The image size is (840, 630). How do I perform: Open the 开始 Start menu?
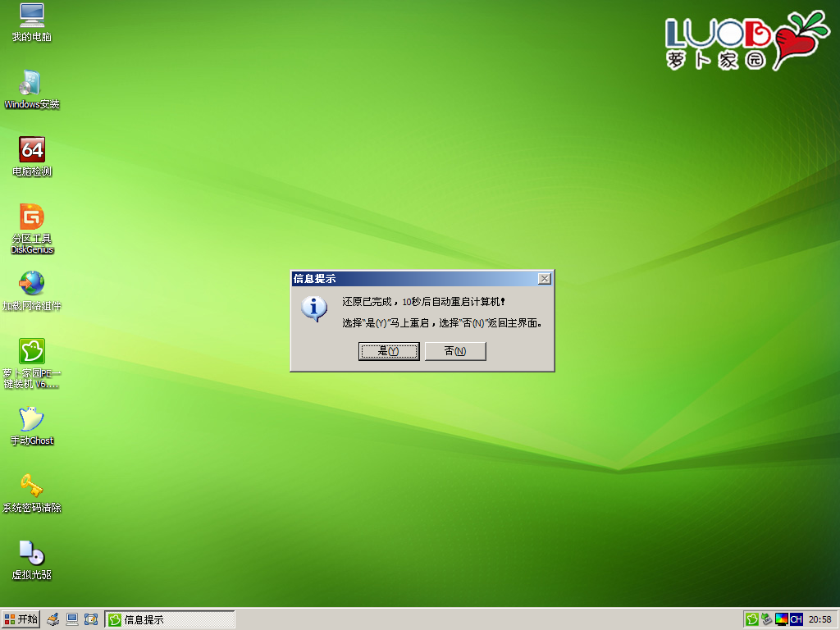click(21, 619)
